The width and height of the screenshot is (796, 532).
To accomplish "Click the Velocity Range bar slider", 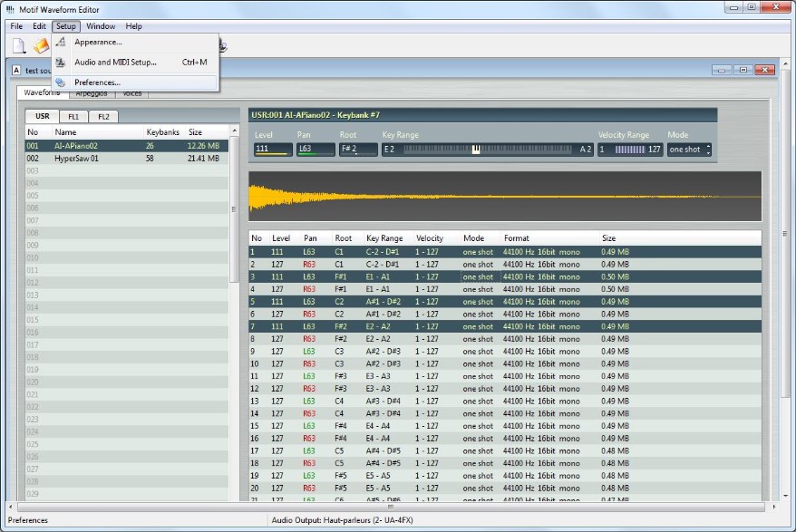I will (630, 150).
